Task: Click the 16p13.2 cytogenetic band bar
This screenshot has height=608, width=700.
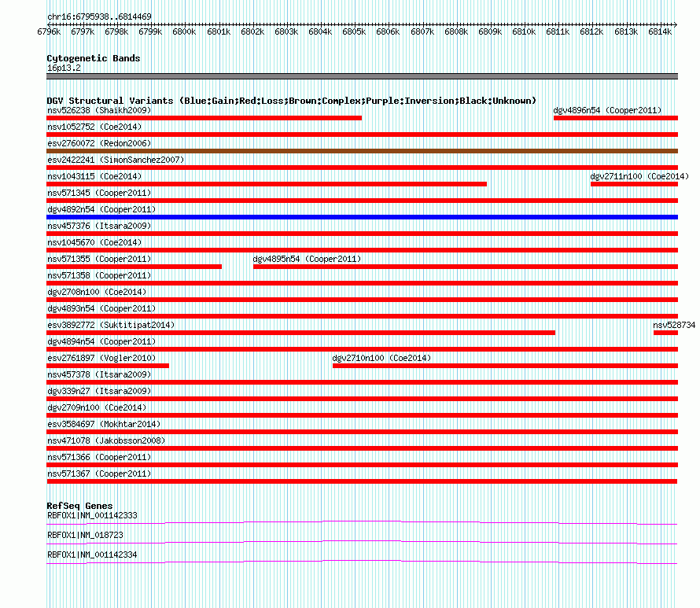Action: [x=362, y=76]
